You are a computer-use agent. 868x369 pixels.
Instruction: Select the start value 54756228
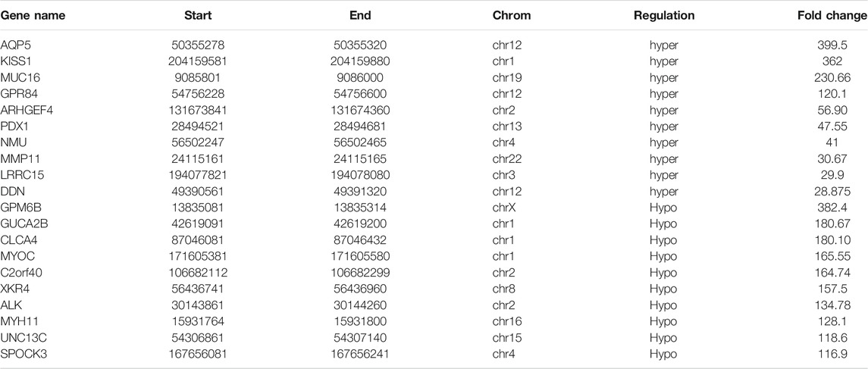199,90
